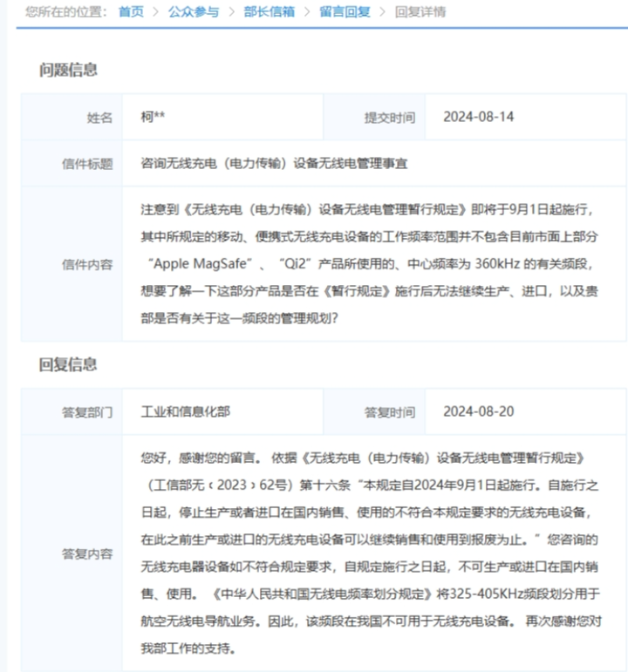The width and height of the screenshot is (628, 672).
Task: Click the sender name 柯**
Action: tap(153, 118)
